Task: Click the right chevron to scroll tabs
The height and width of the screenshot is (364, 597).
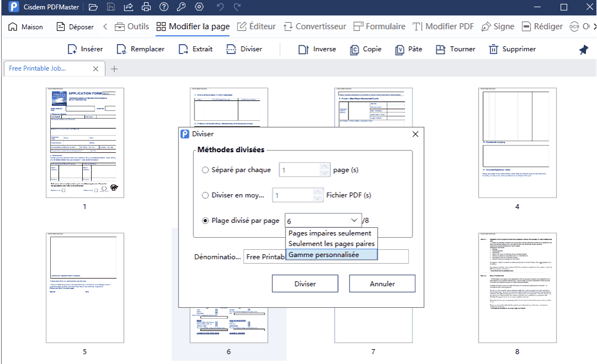Action: [x=594, y=26]
